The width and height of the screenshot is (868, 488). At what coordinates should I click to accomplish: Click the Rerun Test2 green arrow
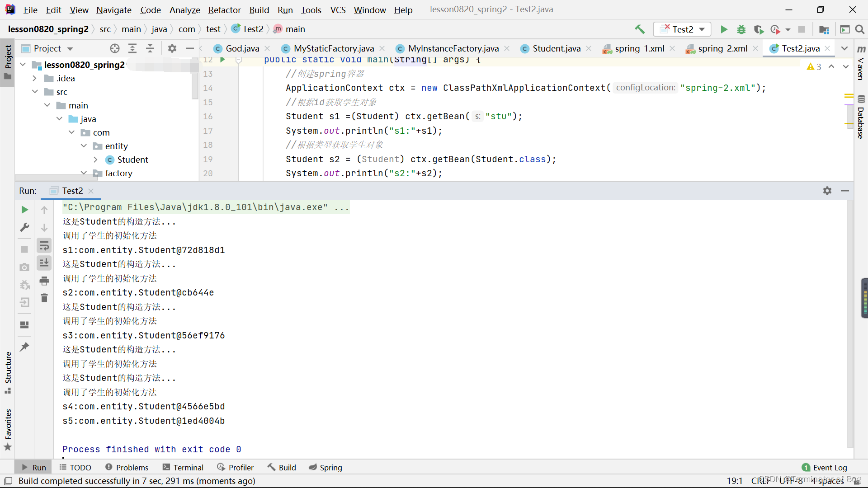tap(25, 210)
